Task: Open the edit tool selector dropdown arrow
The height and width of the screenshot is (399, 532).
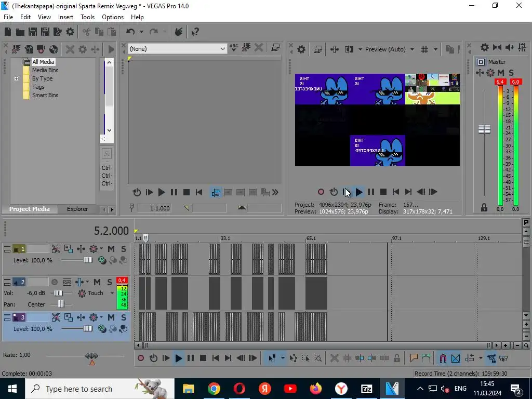Action: [x=283, y=358]
